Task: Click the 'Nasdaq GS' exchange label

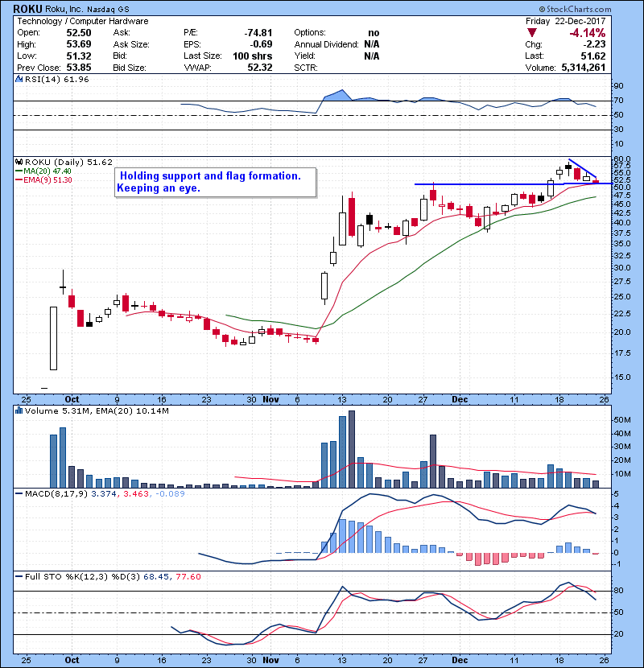Action: (108, 10)
